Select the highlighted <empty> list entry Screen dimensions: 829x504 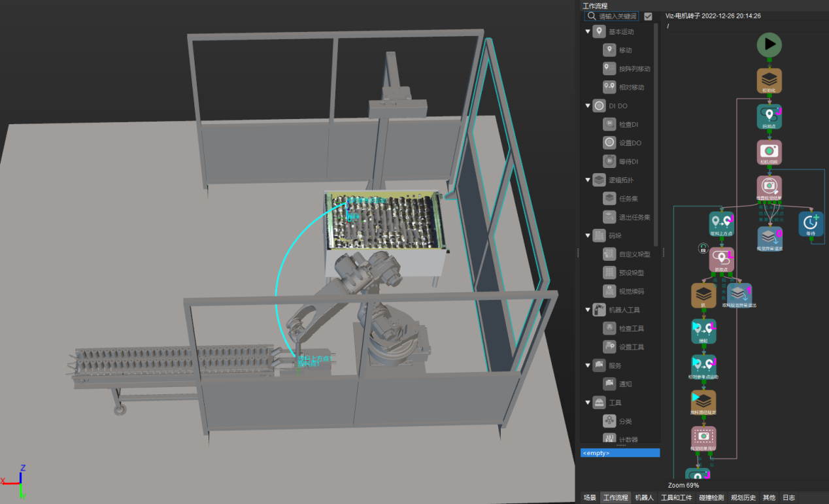pyautogui.click(x=620, y=452)
